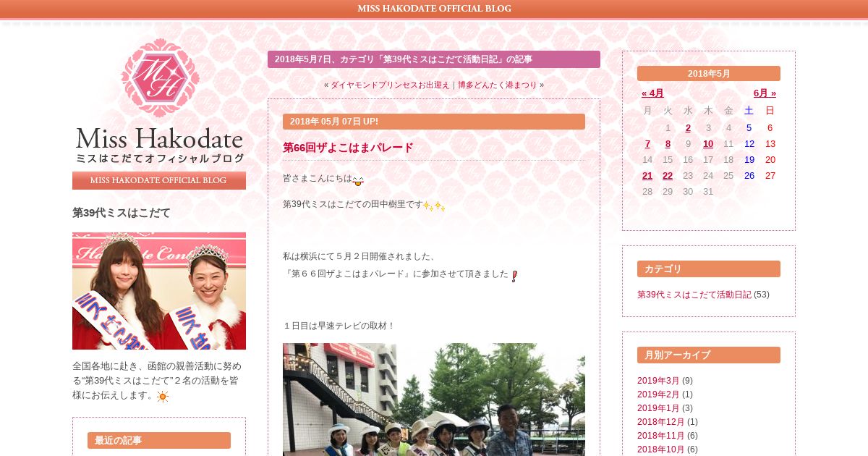Open the 2019年3月 archive
Viewport: 868px width, 456px height.
(x=658, y=381)
